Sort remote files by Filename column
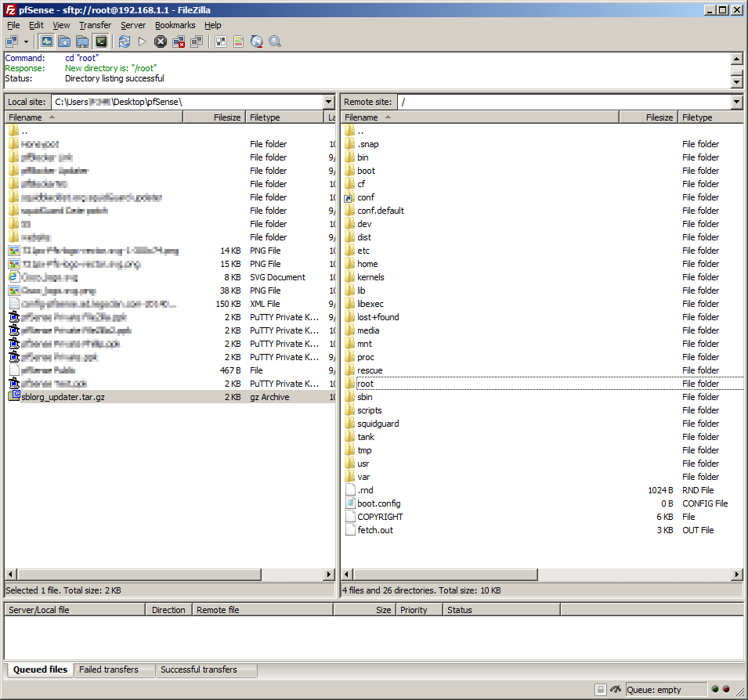The image size is (748, 700). (480, 117)
